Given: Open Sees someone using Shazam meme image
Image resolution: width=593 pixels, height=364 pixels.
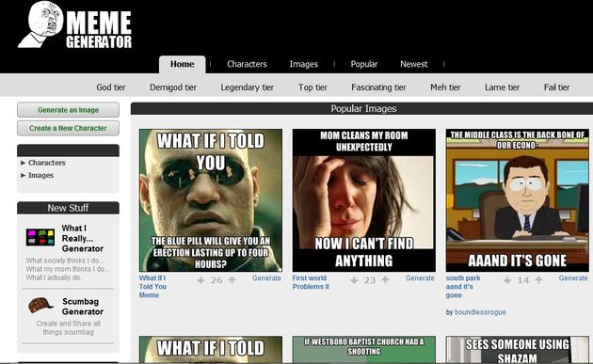Looking at the screenshot, I should tap(518, 349).
